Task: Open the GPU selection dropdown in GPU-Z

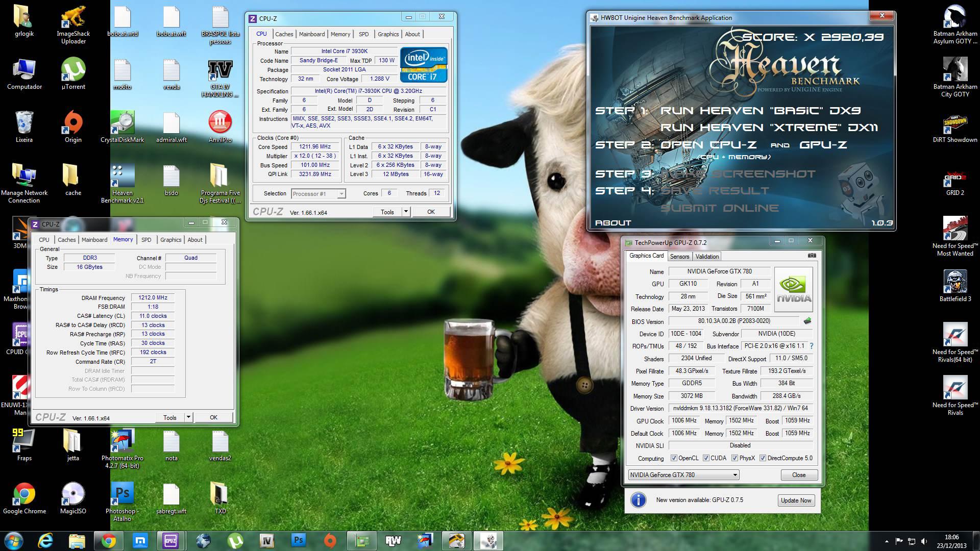Action: 683,475
